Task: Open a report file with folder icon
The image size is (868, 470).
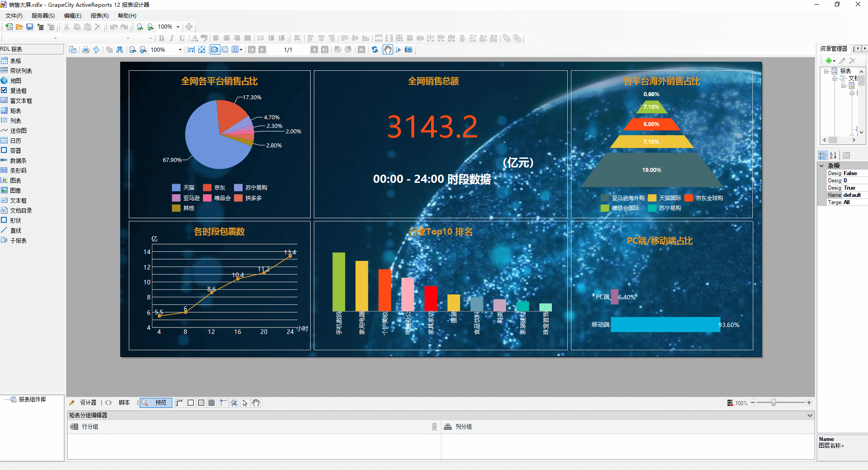Action: pos(20,27)
